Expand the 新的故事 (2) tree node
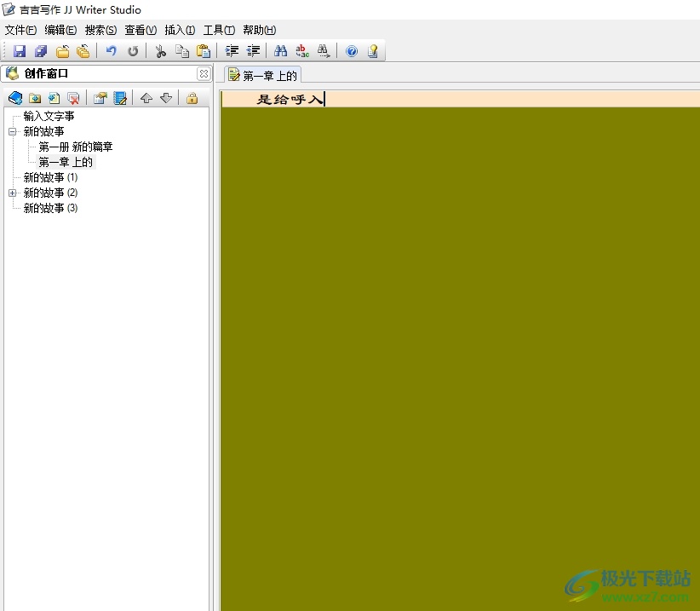700x611 pixels. point(13,193)
